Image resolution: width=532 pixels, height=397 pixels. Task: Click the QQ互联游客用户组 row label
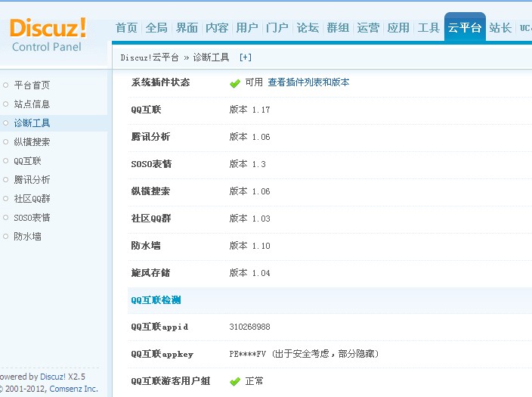click(x=171, y=381)
